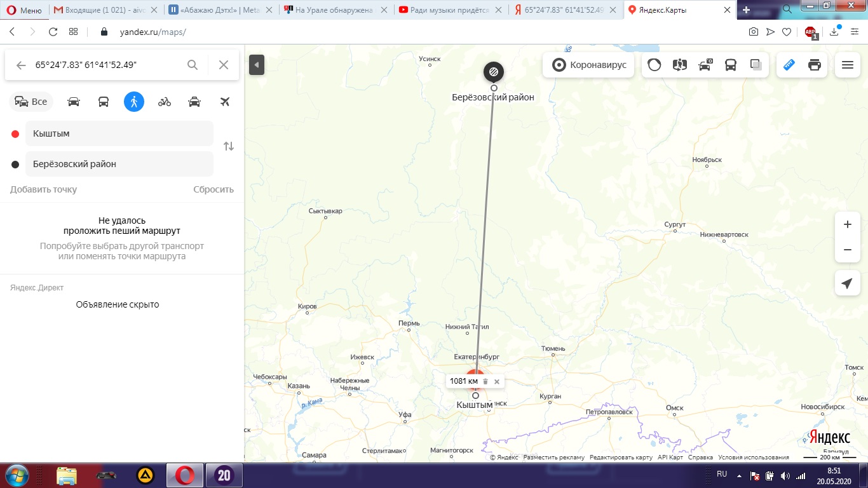
Task: Click the my location arrow button
Action: tap(847, 283)
